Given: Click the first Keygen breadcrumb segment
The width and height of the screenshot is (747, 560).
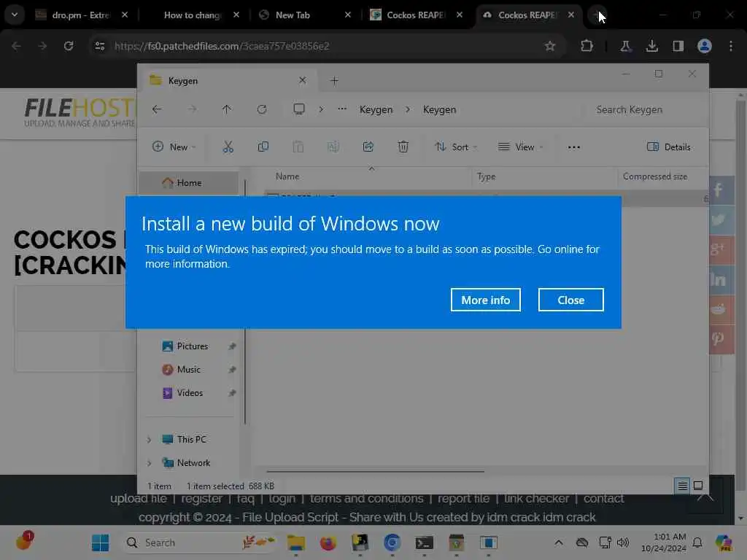Looking at the screenshot, I should pos(376,109).
